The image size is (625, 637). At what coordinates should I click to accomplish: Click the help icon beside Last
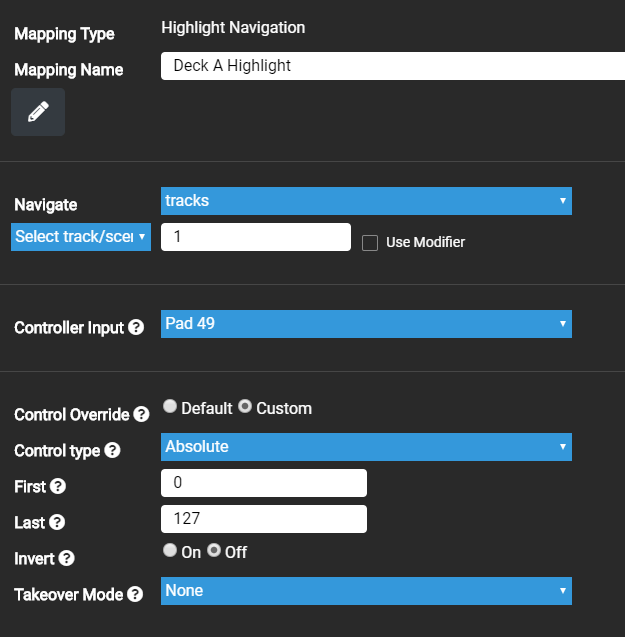coord(57,522)
